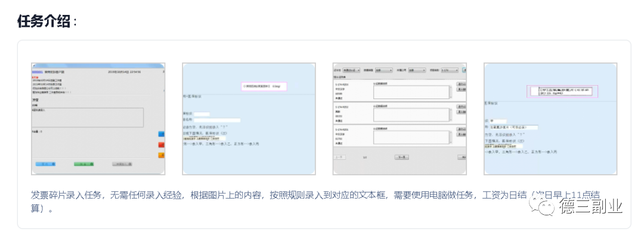Expand the third filter dropdown in third thumbnail
This screenshot has width=644, height=235.
tap(417, 70)
